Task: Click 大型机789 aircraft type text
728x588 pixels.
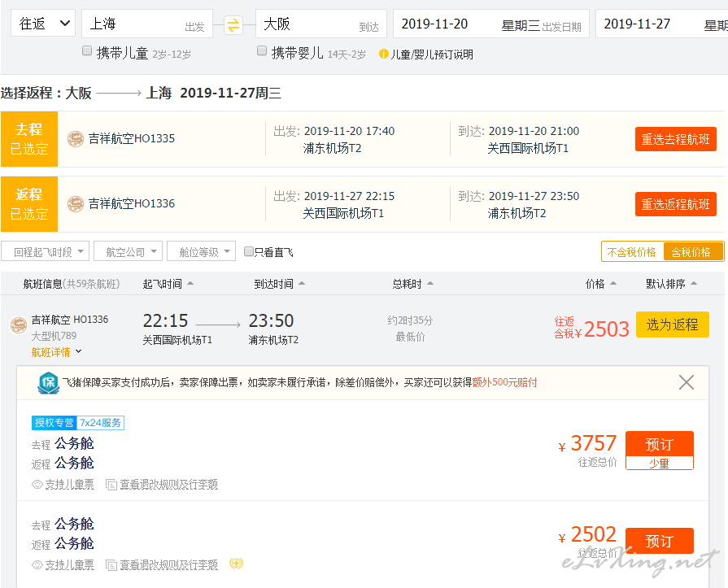Action: tap(54, 336)
